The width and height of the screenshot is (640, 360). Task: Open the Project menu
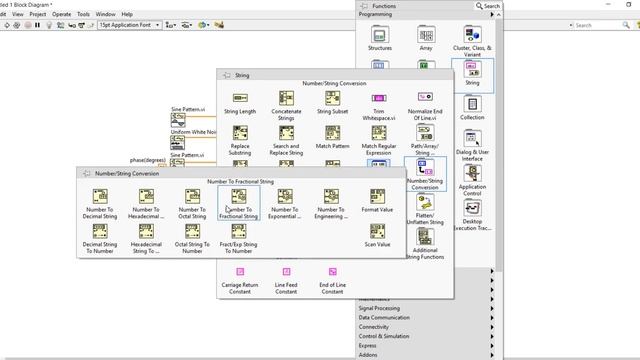[x=38, y=14]
